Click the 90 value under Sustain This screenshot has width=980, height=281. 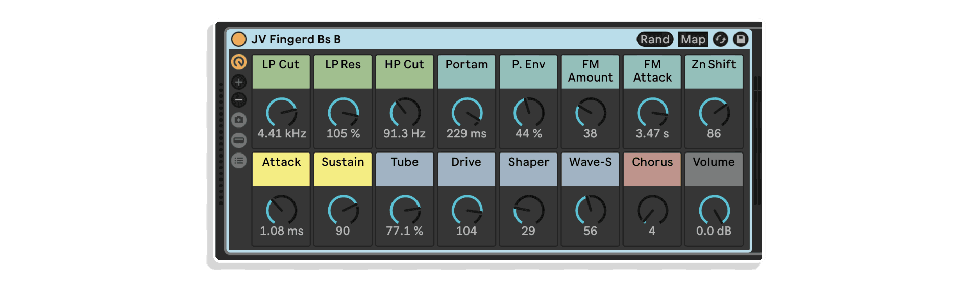pos(343,231)
